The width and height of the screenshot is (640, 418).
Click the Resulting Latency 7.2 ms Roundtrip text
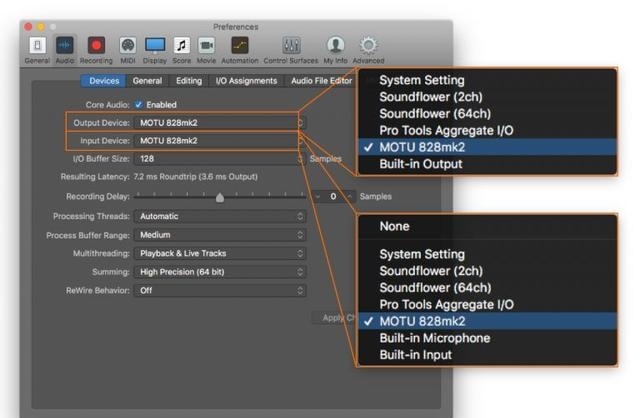(x=196, y=177)
